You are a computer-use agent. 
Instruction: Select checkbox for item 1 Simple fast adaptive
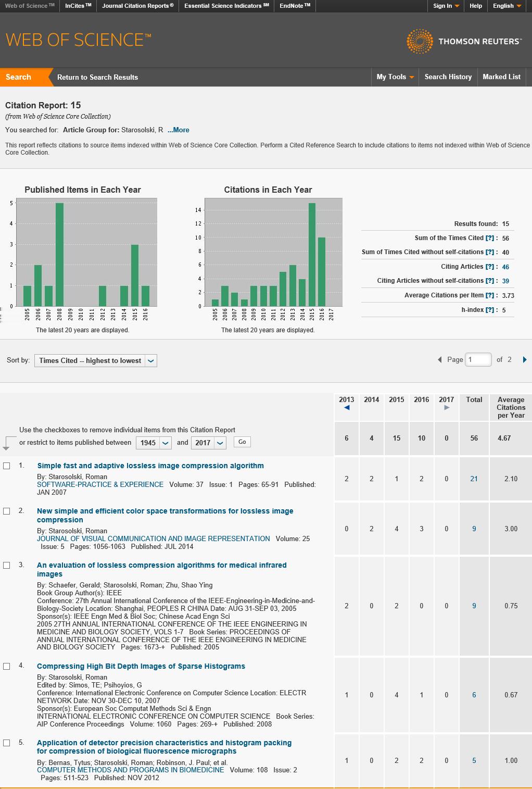pyautogui.click(x=7, y=466)
